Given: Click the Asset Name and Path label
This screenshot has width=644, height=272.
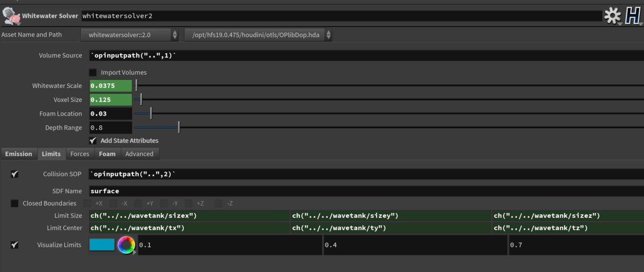Looking at the screenshot, I should click(x=32, y=34).
